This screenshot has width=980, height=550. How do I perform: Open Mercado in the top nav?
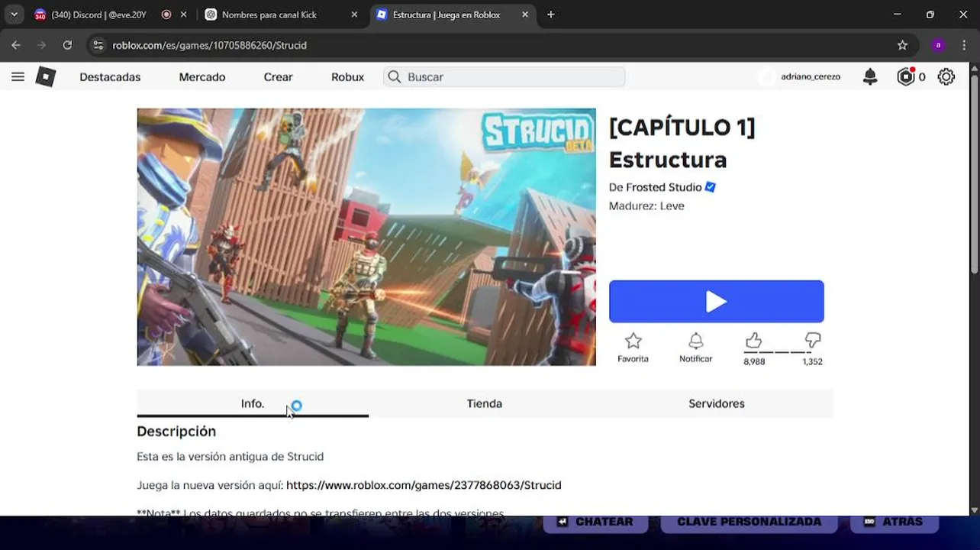[x=202, y=76]
